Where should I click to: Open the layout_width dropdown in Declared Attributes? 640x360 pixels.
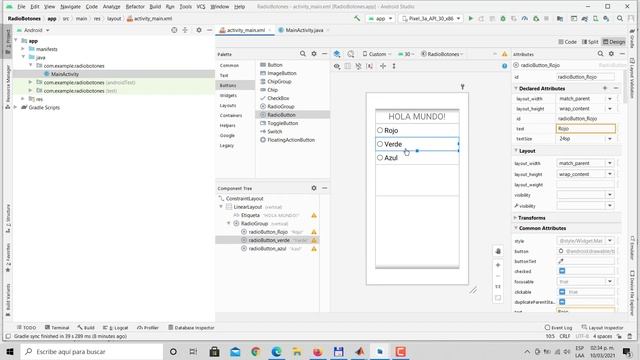click(x=610, y=99)
